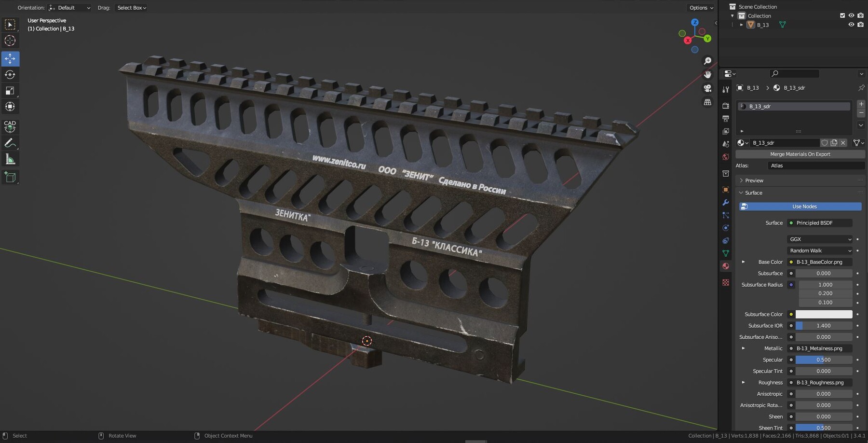Zoom the view using the magnifier icon
868x443 pixels.
(707, 60)
